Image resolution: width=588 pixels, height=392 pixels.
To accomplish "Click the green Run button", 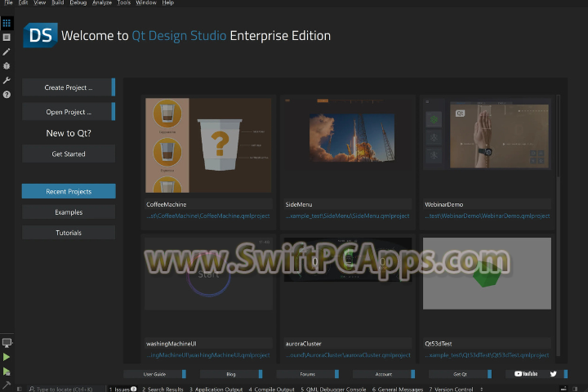I will coord(7,357).
